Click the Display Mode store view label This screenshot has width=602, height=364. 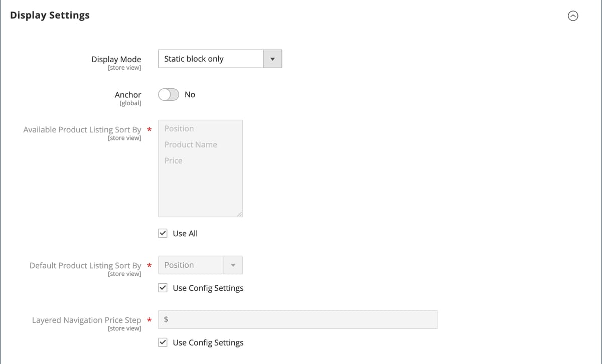pyautogui.click(x=125, y=67)
